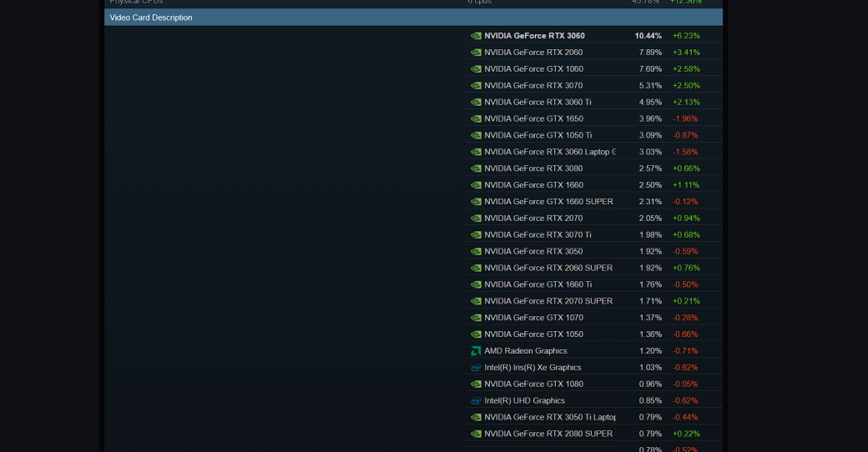Click the -0.59% change for RTX 3050
Image resolution: width=868 pixels, height=452 pixels.
pos(685,251)
